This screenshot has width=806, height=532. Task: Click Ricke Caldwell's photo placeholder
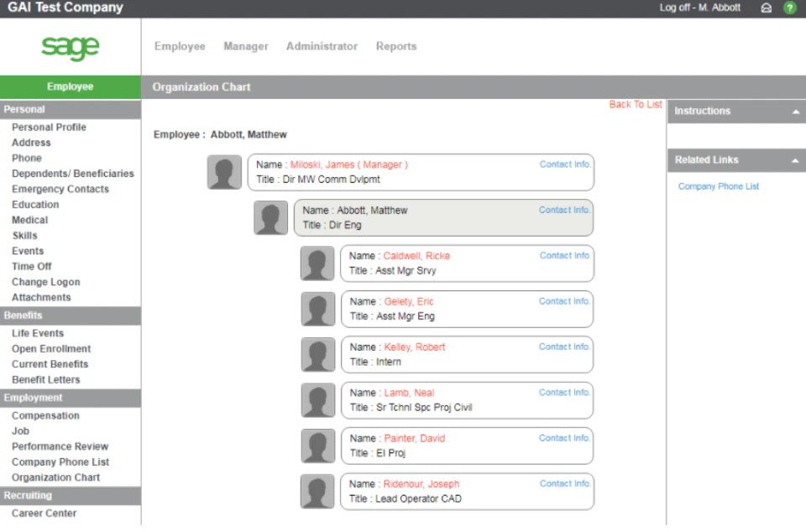[317, 263]
